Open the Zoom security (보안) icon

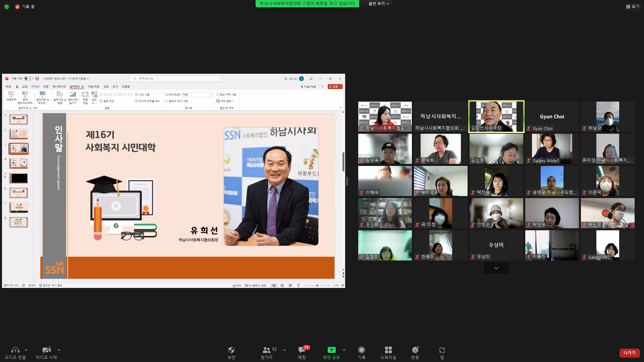pos(231,350)
